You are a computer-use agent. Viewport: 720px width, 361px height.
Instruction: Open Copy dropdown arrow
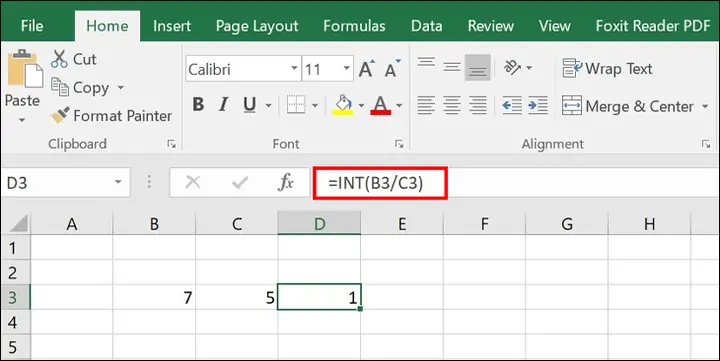121,87
